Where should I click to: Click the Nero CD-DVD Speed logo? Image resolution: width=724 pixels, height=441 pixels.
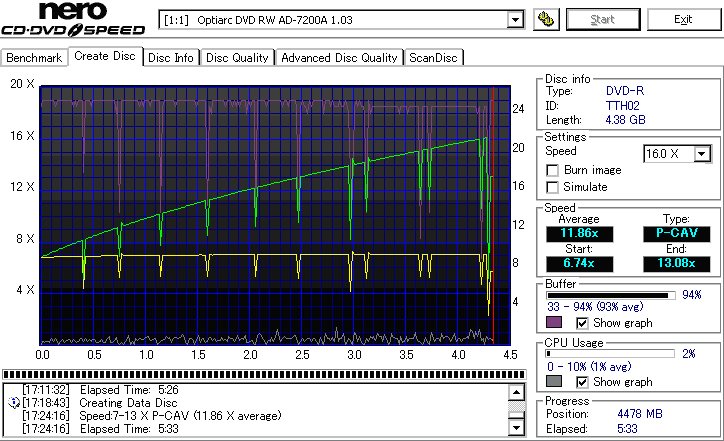tap(73, 18)
